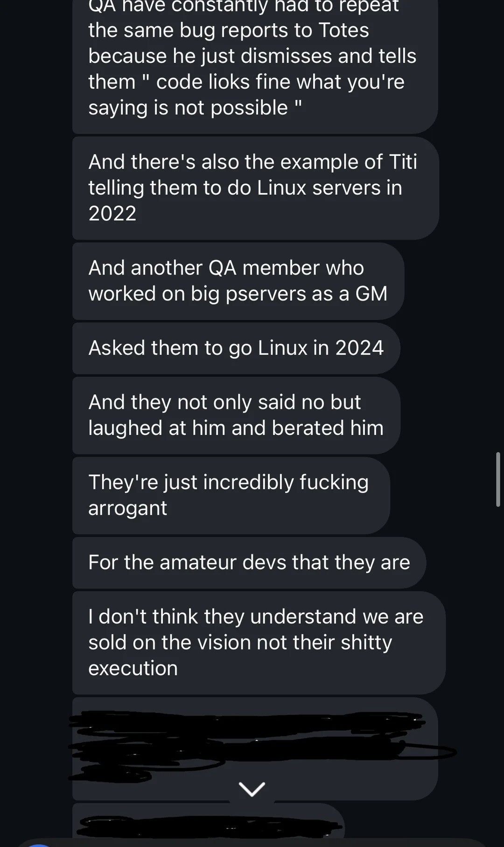Tap the bottom partially visible redacted message
This screenshot has width=504, height=847.
[x=208, y=824]
